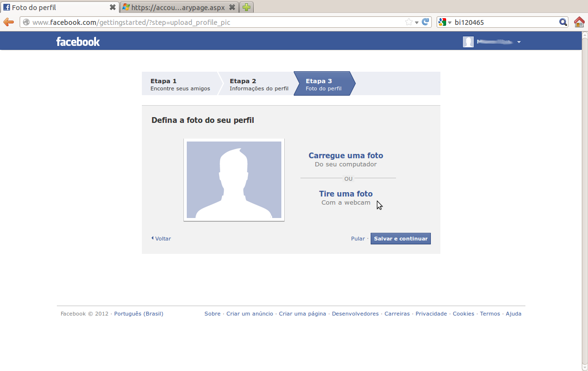This screenshot has height=371, width=588.
Task: Click the Facebook logo in the header
Action: tap(78, 42)
